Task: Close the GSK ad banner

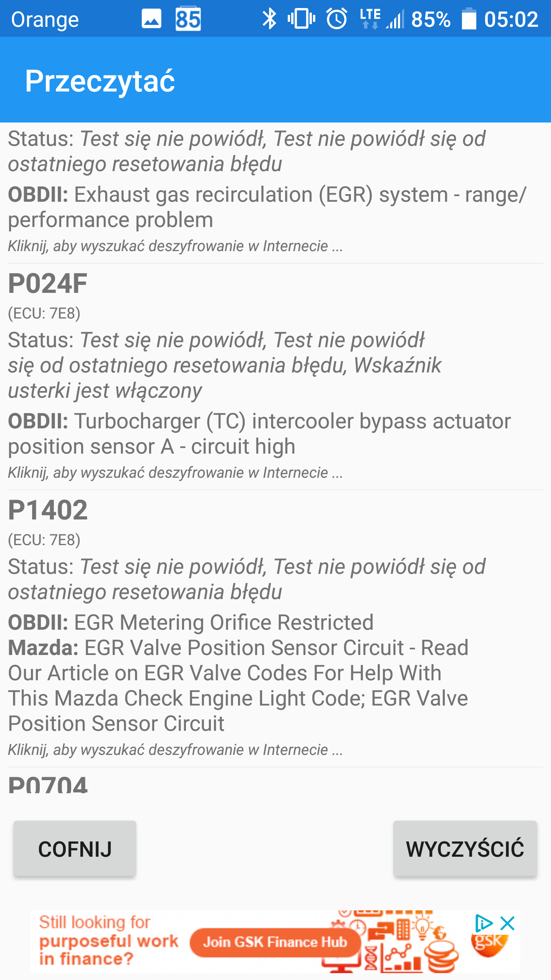Action: click(507, 923)
